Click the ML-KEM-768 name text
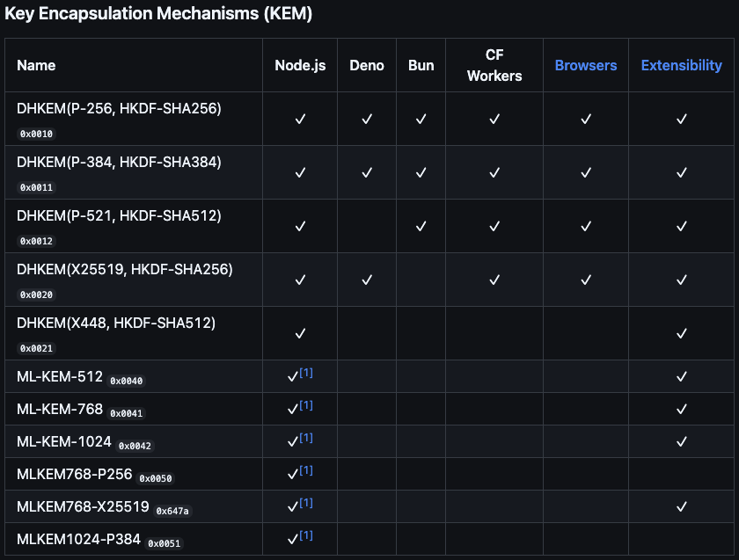The height and width of the screenshot is (560, 739). point(60,410)
